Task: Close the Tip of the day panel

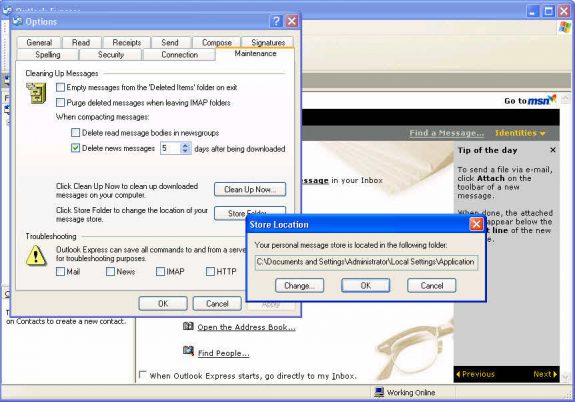Action: (x=553, y=150)
